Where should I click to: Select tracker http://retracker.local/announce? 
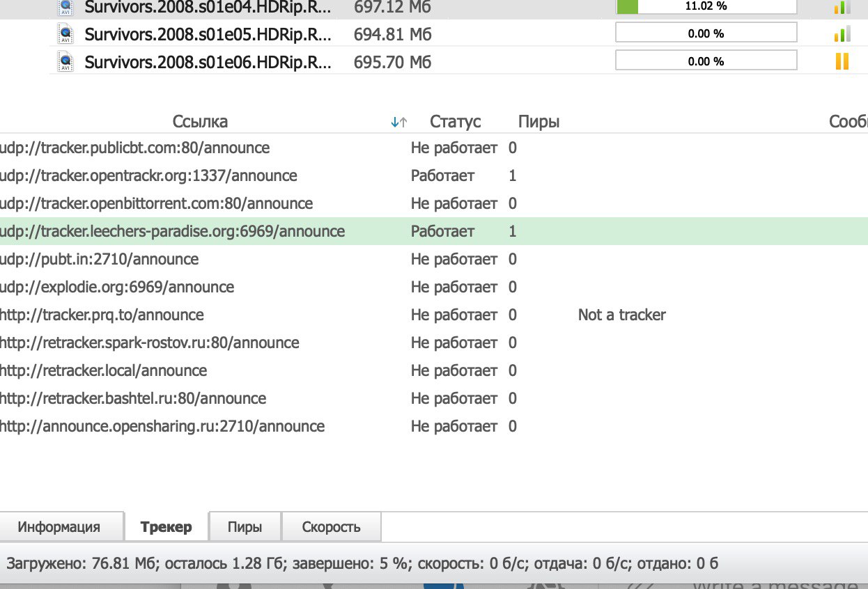tap(103, 370)
